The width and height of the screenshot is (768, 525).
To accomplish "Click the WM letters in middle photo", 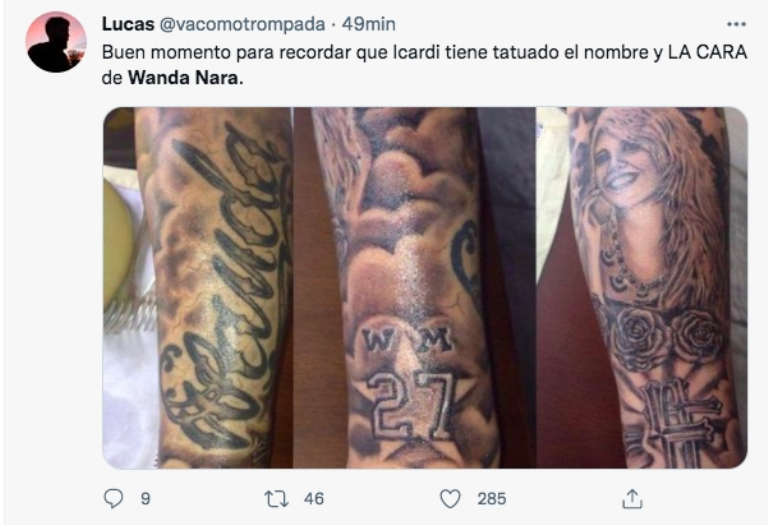I will tap(407, 339).
